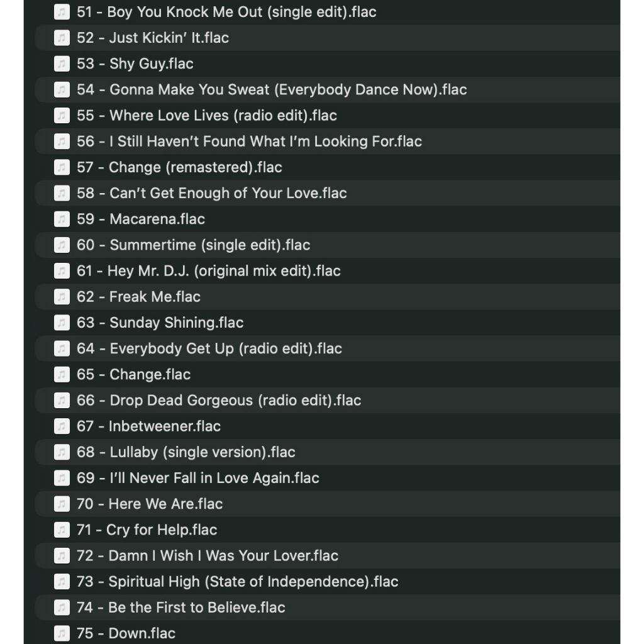
Task: Select 72 - Damn I Wish I Was Your Lover
Action: (327, 555)
